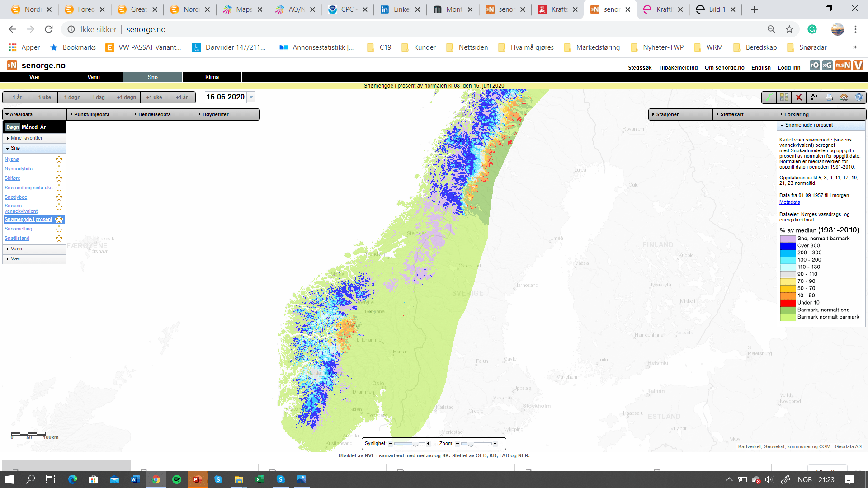Favorite Nysnø with its star
Screen dimensions: 868x488
point(59,160)
